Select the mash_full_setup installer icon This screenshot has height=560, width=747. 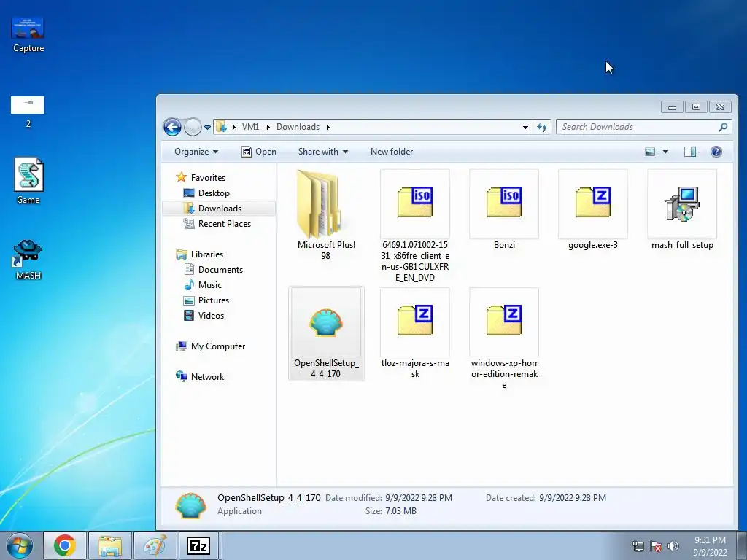682,204
